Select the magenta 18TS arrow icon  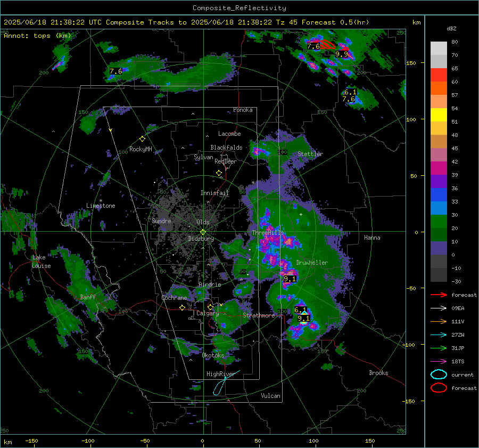click(x=439, y=362)
